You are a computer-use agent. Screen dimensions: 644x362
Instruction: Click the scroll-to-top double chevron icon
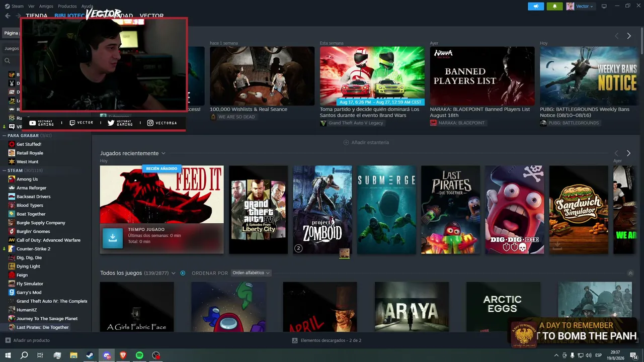pos(630,273)
